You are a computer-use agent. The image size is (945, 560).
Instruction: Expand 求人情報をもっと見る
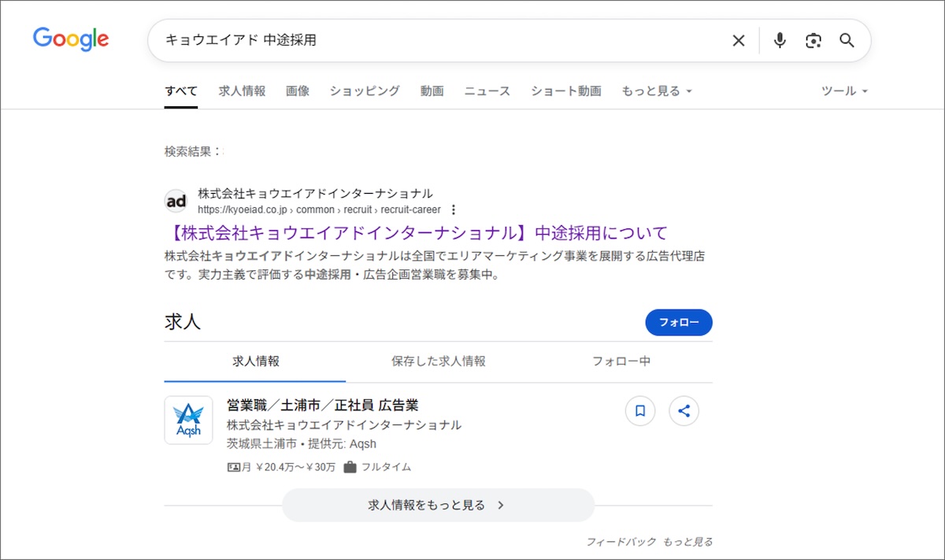pos(438,505)
